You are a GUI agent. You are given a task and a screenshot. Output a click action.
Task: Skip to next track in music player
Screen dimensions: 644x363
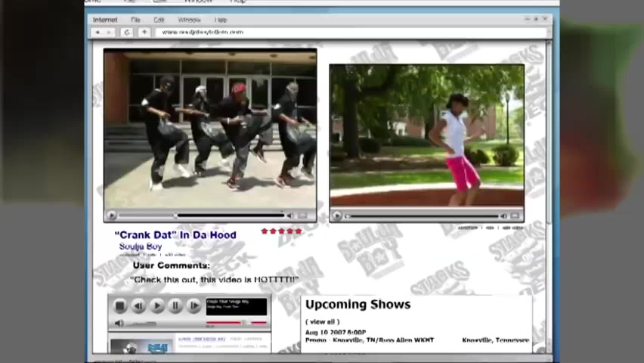[194, 306]
